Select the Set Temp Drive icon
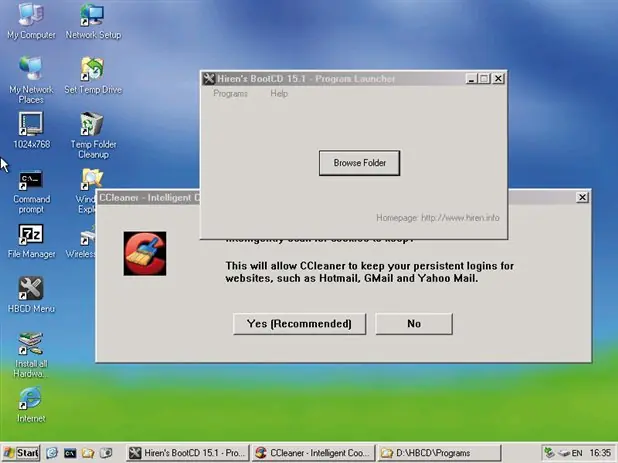The width and height of the screenshot is (618, 463). 93,75
